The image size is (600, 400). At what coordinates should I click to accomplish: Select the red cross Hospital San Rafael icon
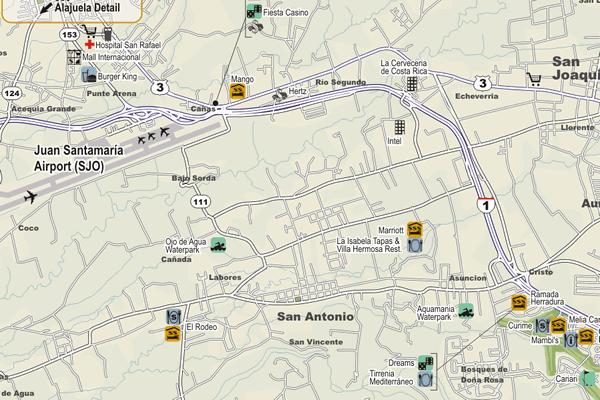click(89, 44)
